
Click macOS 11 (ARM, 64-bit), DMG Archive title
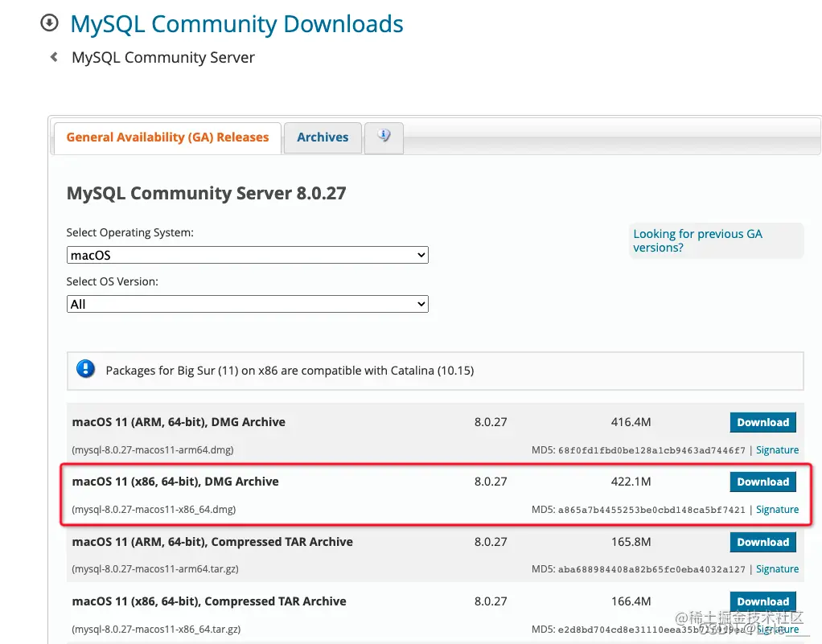179,422
